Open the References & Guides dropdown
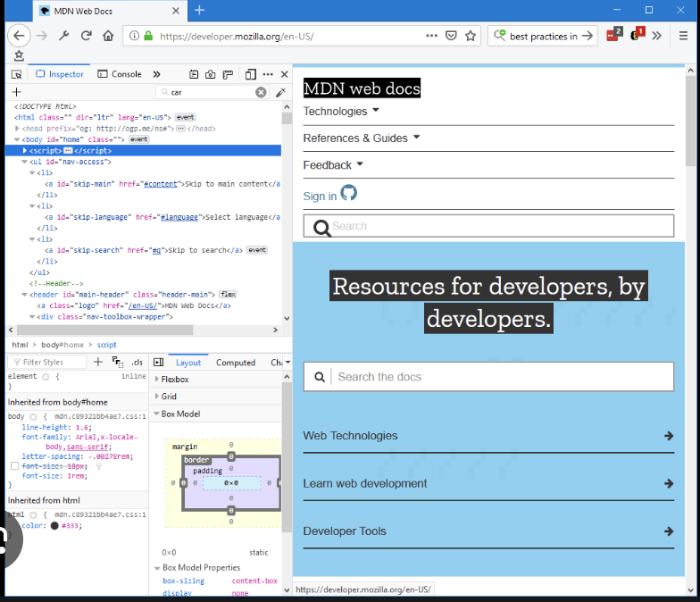This screenshot has height=602, width=700. pyautogui.click(x=362, y=138)
